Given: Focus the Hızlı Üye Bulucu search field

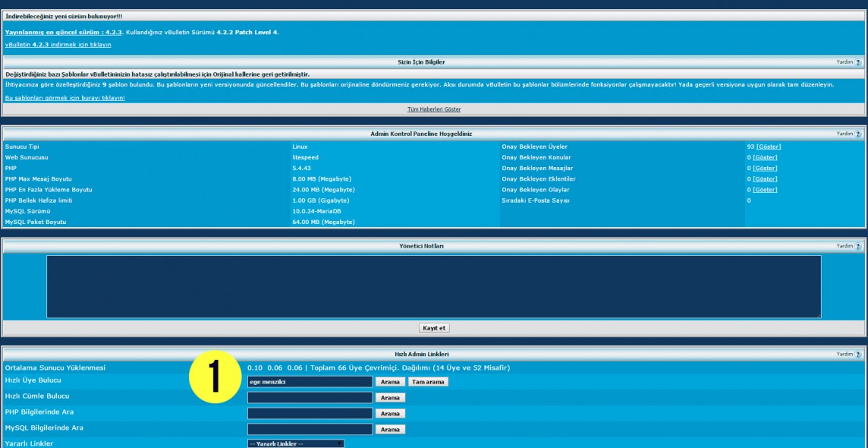Looking at the screenshot, I should (x=310, y=382).
